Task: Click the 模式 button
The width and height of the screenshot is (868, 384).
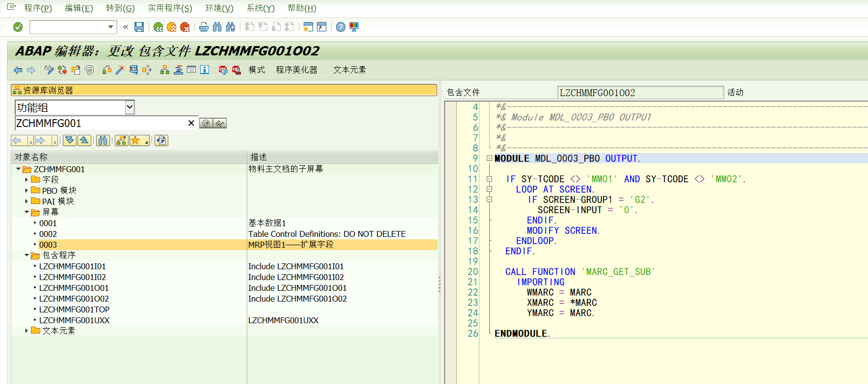Action: point(257,70)
